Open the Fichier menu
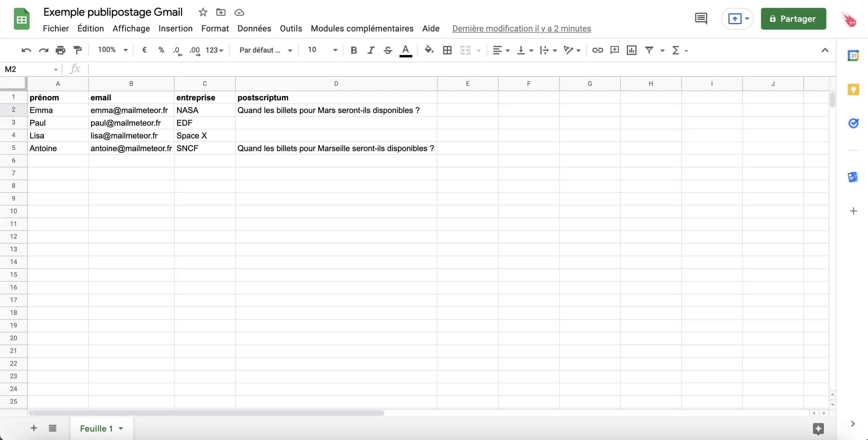 [56, 28]
